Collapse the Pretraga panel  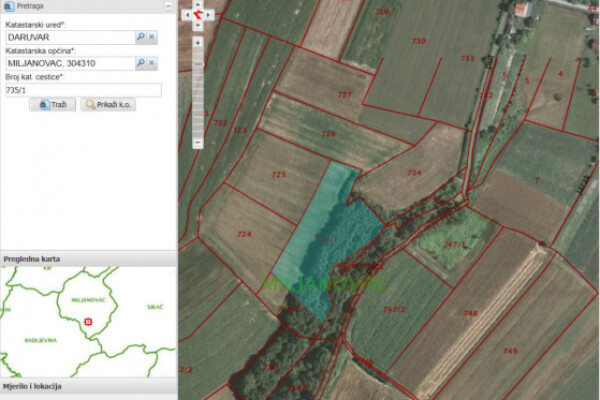[x=166, y=6]
